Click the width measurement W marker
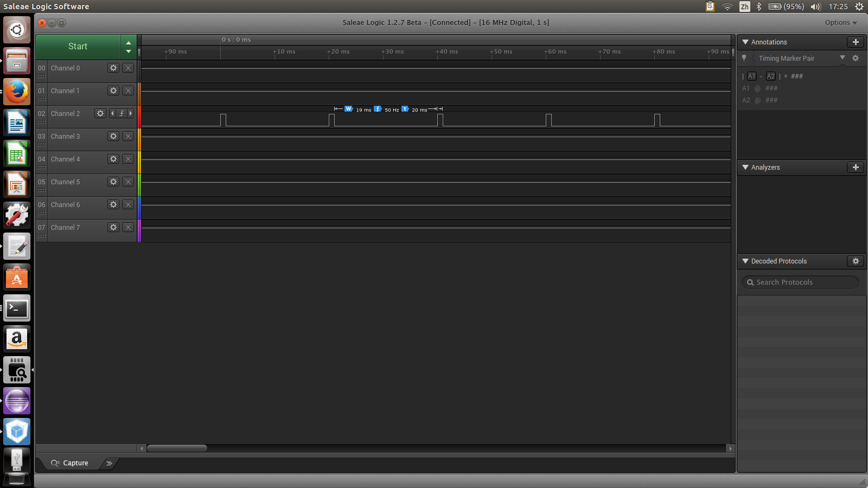This screenshot has width=868, height=488. click(x=348, y=109)
